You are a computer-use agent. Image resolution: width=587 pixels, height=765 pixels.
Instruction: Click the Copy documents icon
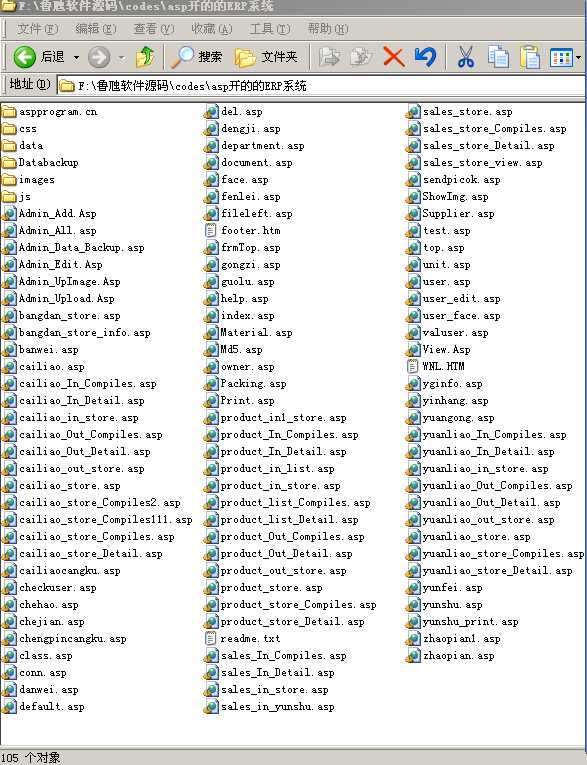tap(498, 57)
